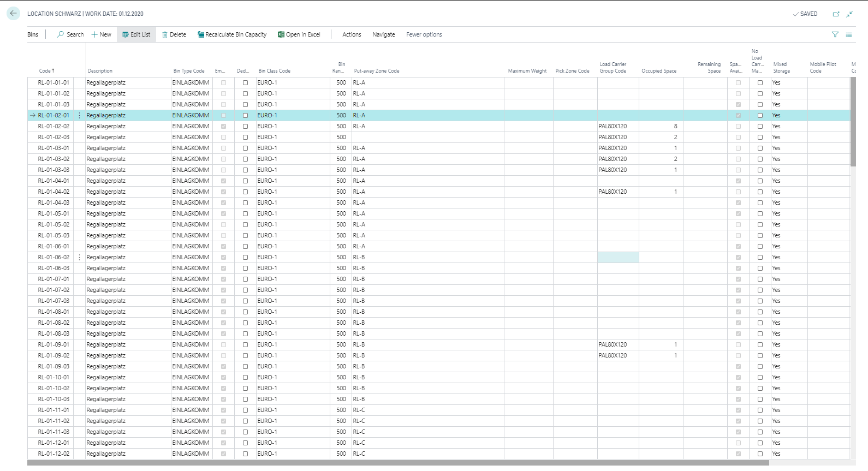This screenshot has width=868, height=471.
Task: Open the Put-away Zone Code column header
Action: [377, 71]
